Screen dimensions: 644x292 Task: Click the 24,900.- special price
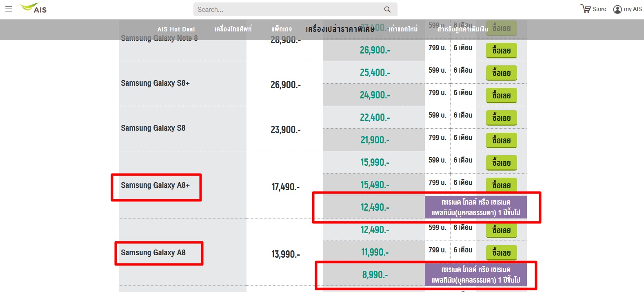(375, 95)
